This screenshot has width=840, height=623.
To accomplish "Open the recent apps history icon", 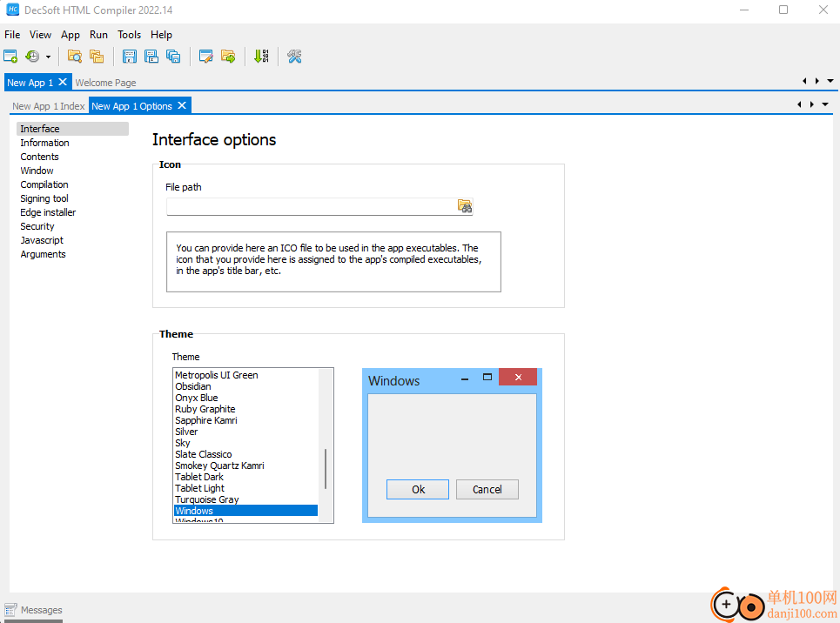I will click(33, 57).
